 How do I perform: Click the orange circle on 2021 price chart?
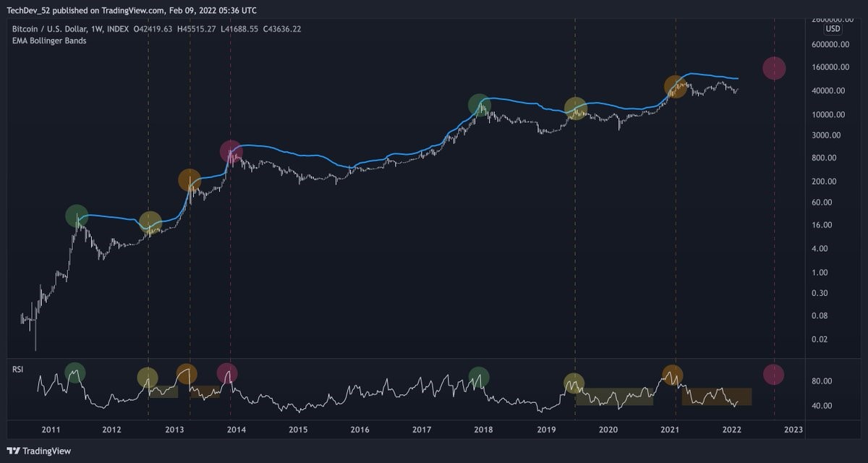pos(676,87)
